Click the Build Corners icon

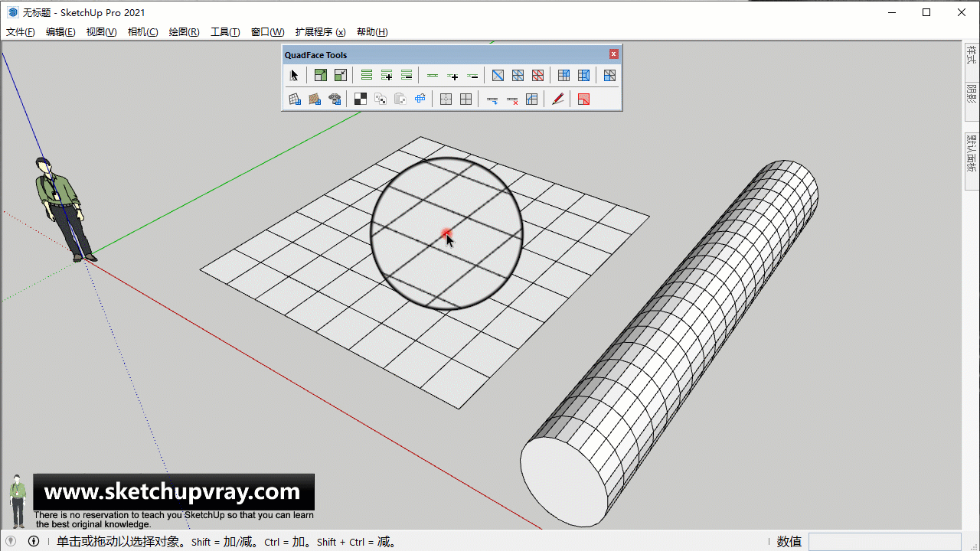[532, 99]
